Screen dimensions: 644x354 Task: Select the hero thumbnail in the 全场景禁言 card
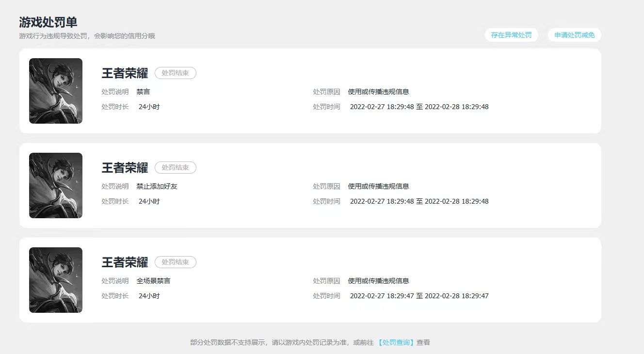(56, 280)
